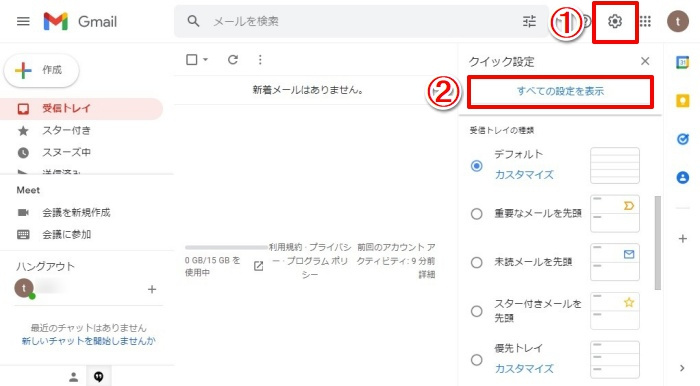Select 優先トレイ radio button
The image size is (700, 386).
click(x=477, y=360)
